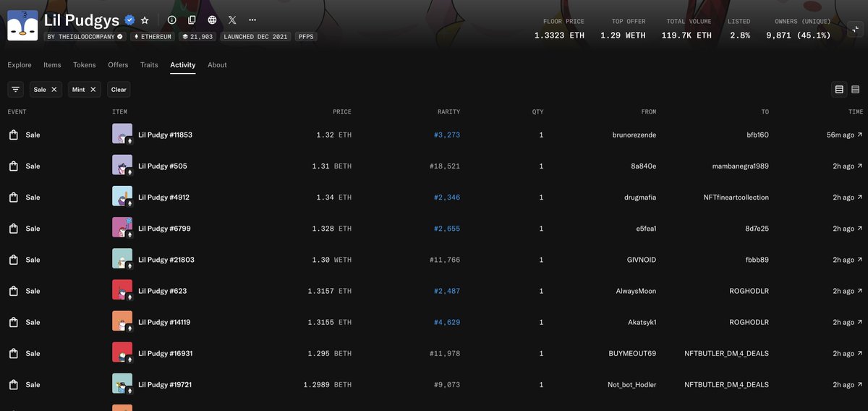The width and height of the screenshot is (868, 411).
Task: Open Lil Pudgy #6799 item name link
Action: [x=164, y=229]
